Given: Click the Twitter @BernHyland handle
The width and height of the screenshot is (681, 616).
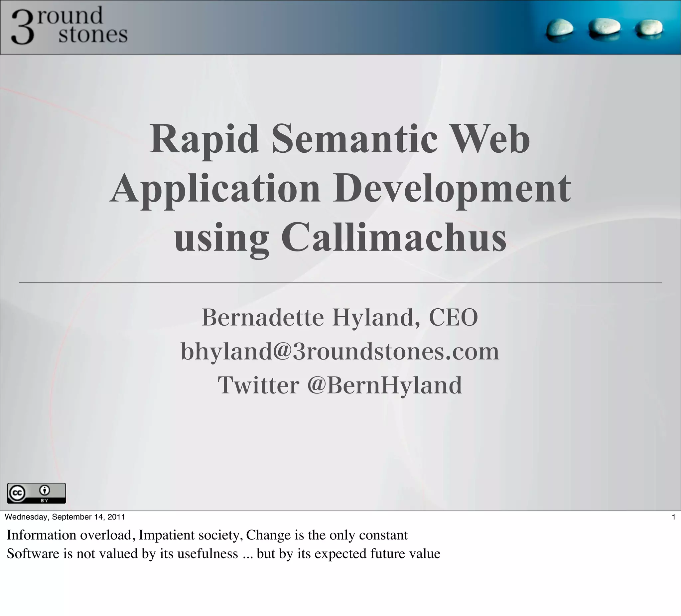Looking at the screenshot, I should tap(340, 385).
